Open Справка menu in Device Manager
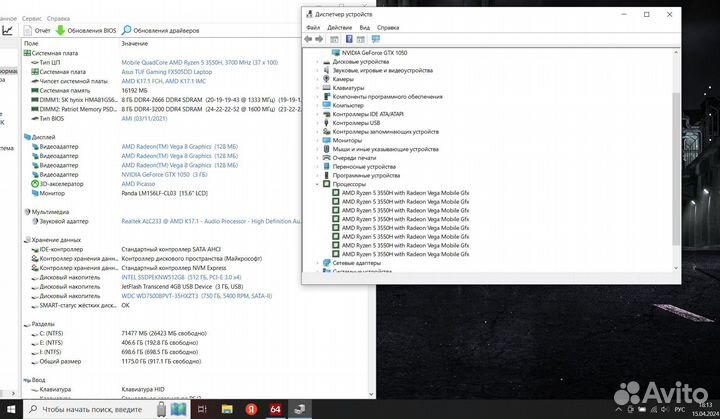This screenshot has height=419, width=720. (x=388, y=28)
